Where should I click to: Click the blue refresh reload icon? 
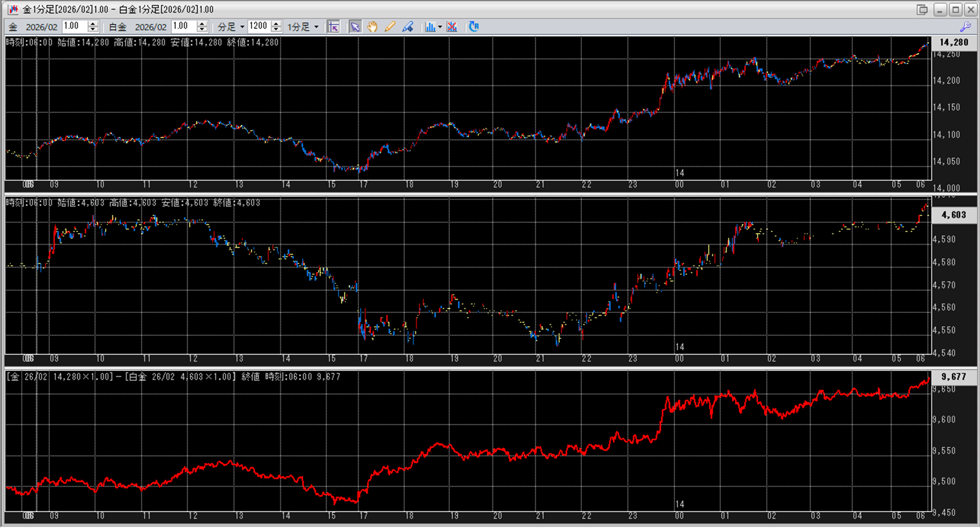(x=474, y=27)
